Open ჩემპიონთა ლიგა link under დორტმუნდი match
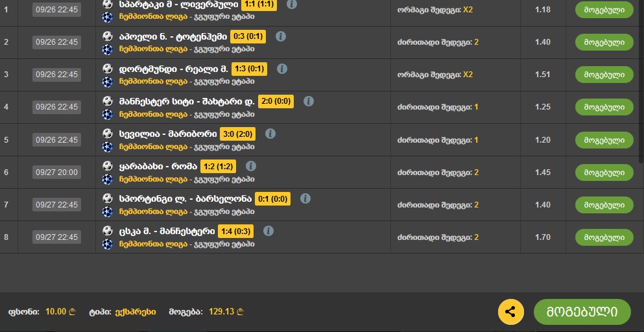 pyautogui.click(x=153, y=81)
